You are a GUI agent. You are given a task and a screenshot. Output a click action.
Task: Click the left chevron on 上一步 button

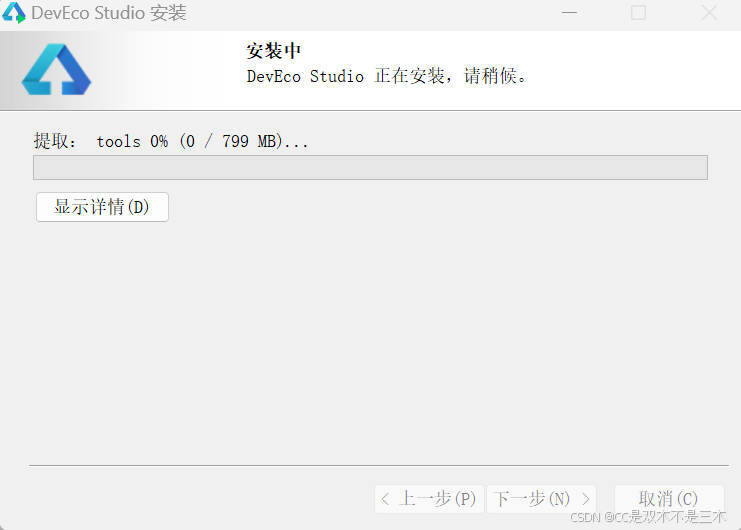[385, 499]
